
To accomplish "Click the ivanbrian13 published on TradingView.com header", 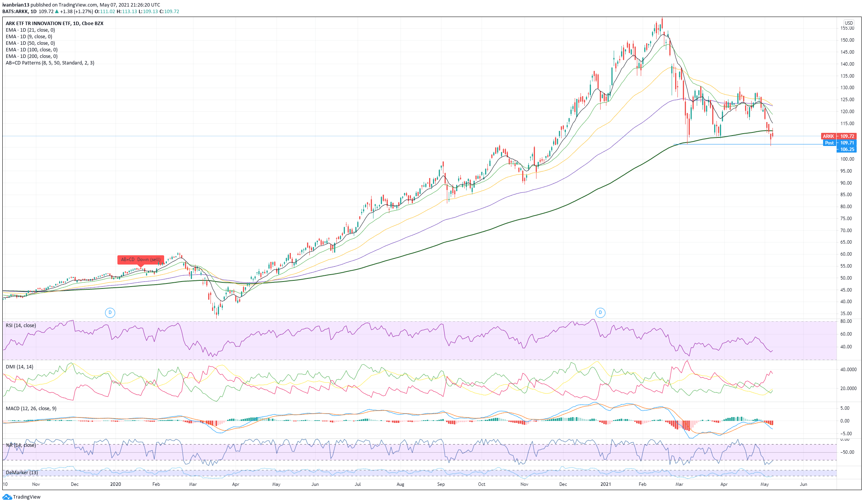I will 81,5.
